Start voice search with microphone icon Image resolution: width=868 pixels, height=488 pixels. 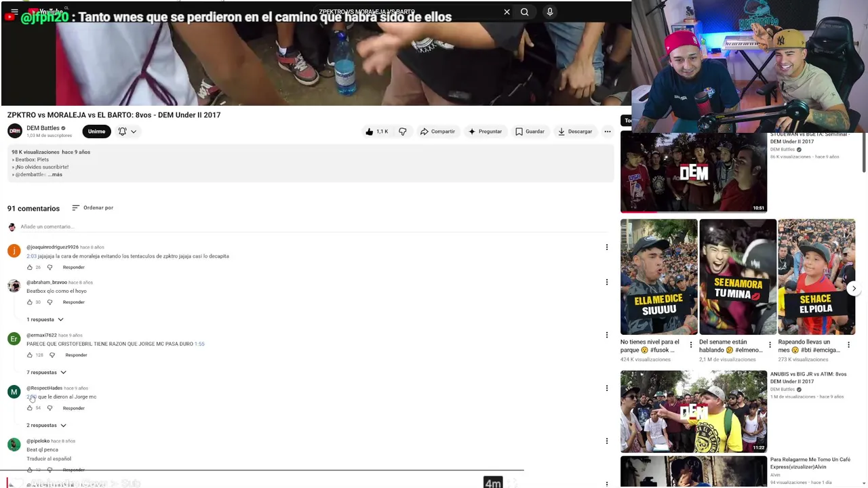coord(549,12)
